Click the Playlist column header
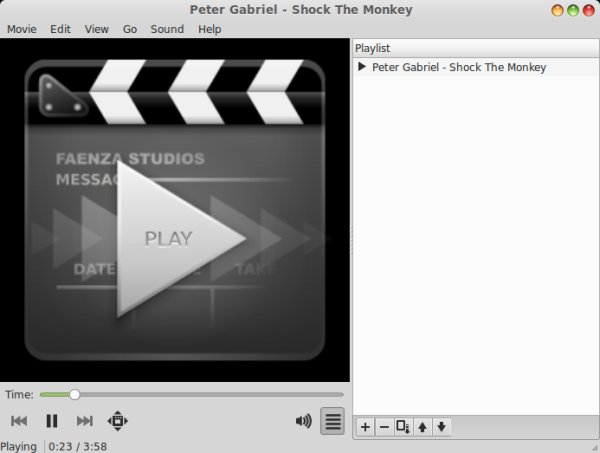Image resolution: width=600 pixels, height=453 pixels. point(475,48)
